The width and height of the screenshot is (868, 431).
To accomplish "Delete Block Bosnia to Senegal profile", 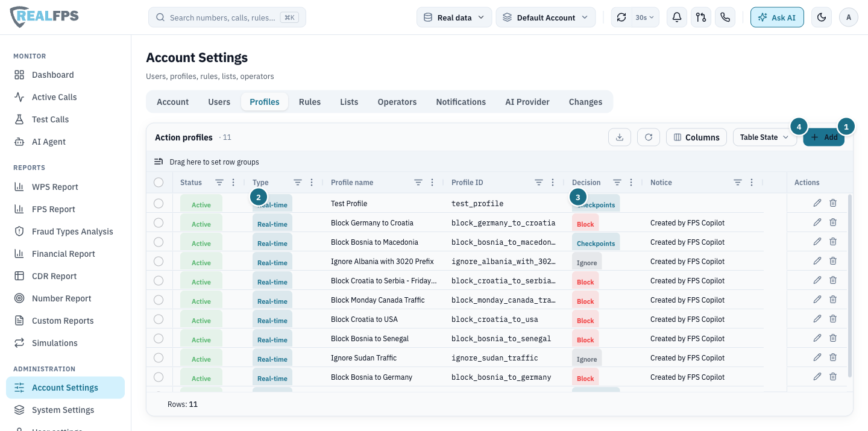I will click(833, 338).
